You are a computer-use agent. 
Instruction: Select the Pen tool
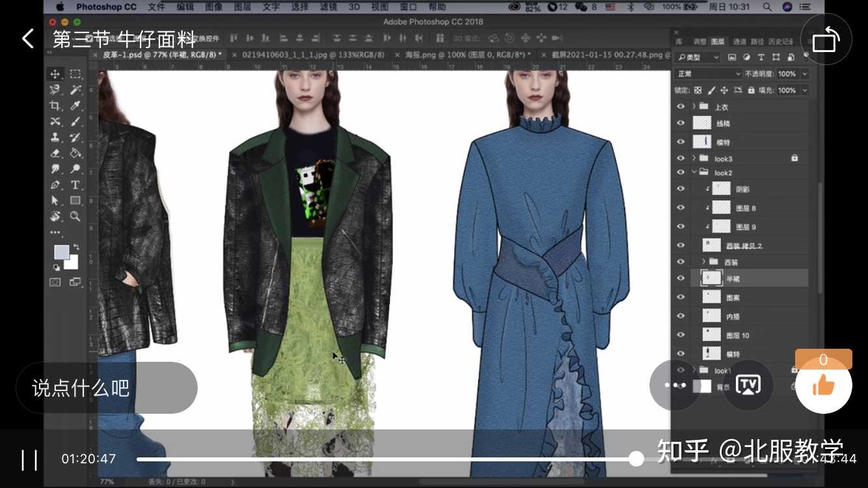coord(55,185)
